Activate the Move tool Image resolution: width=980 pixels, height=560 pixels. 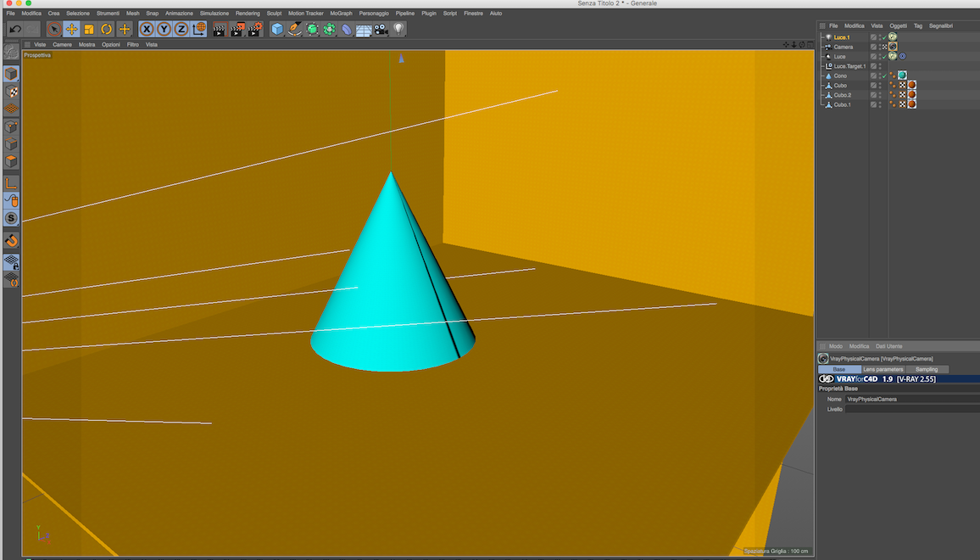pos(71,29)
